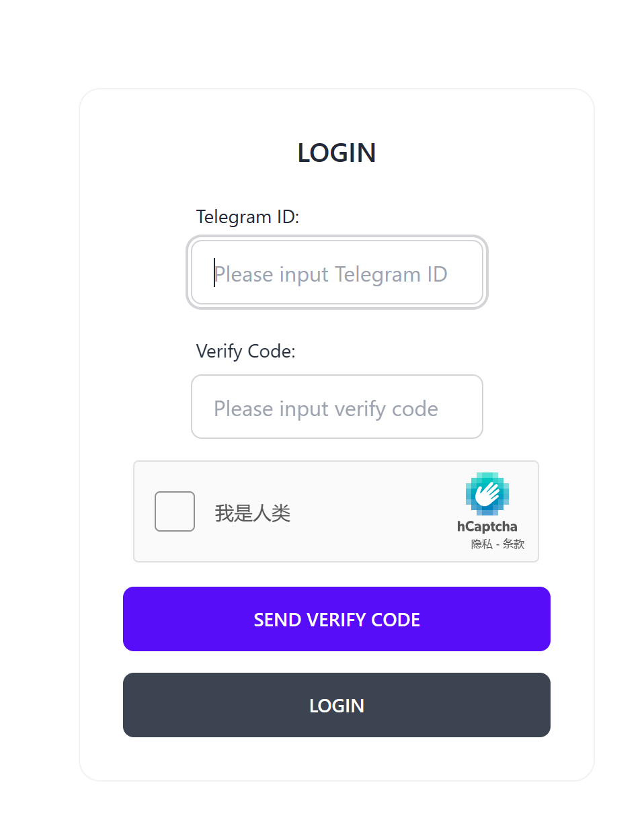
Task: Click the hCaptcha hand logo icon
Action: 487,494
